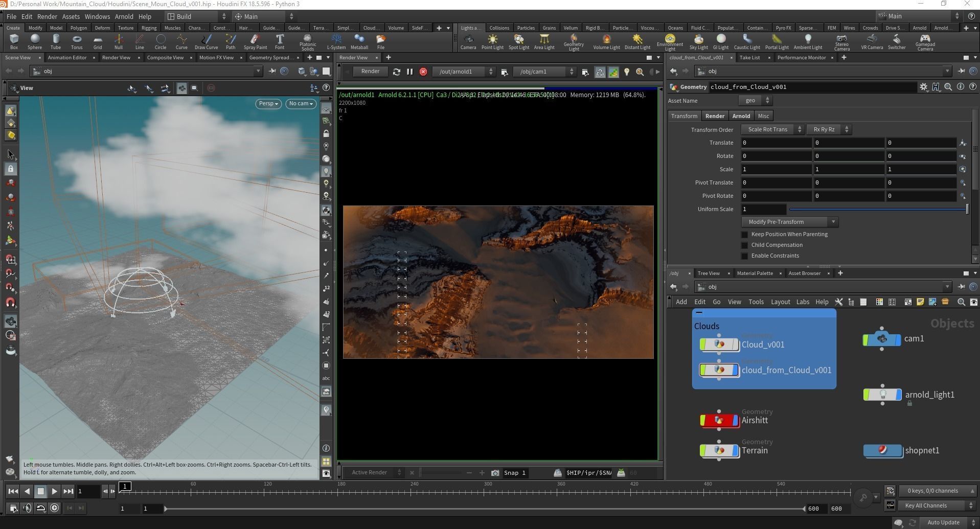Image resolution: width=980 pixels, height=529 pixels.
Task: Select the Metaball tool
Action: click(x=359, y=41)
